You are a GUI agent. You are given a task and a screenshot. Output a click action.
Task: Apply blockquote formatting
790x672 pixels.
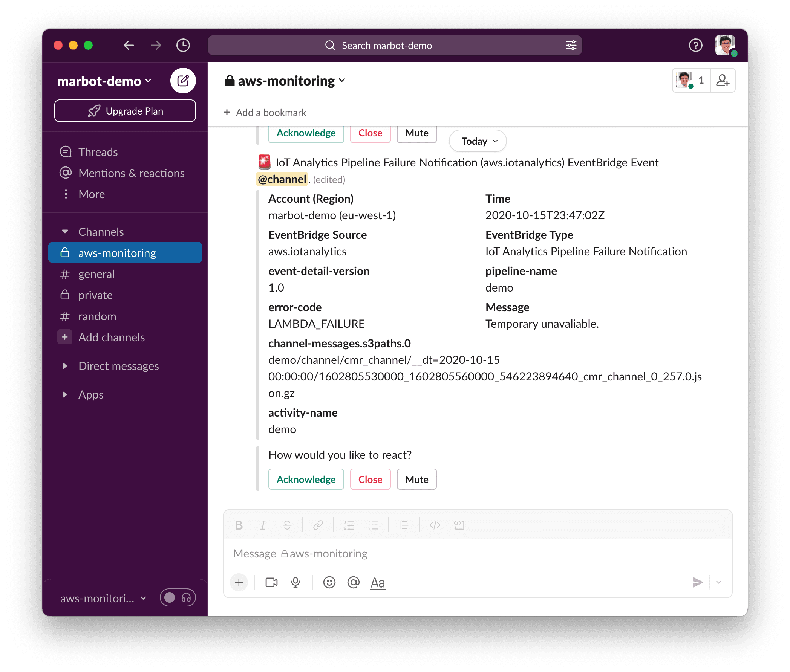tap(404, 525)
